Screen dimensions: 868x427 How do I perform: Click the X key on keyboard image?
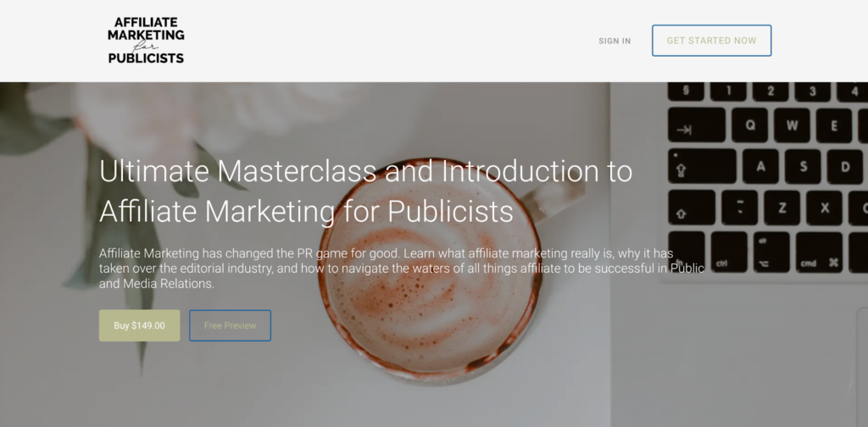coord(824,208)
